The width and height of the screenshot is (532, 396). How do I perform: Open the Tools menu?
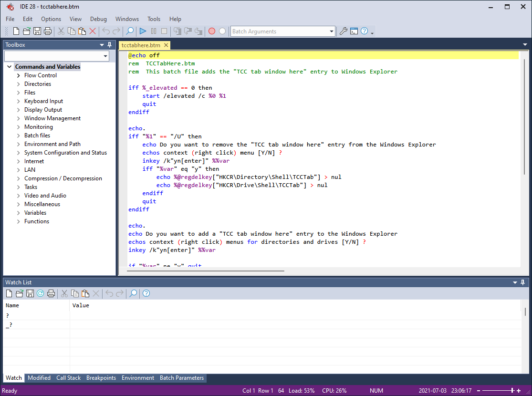[154, 19]
